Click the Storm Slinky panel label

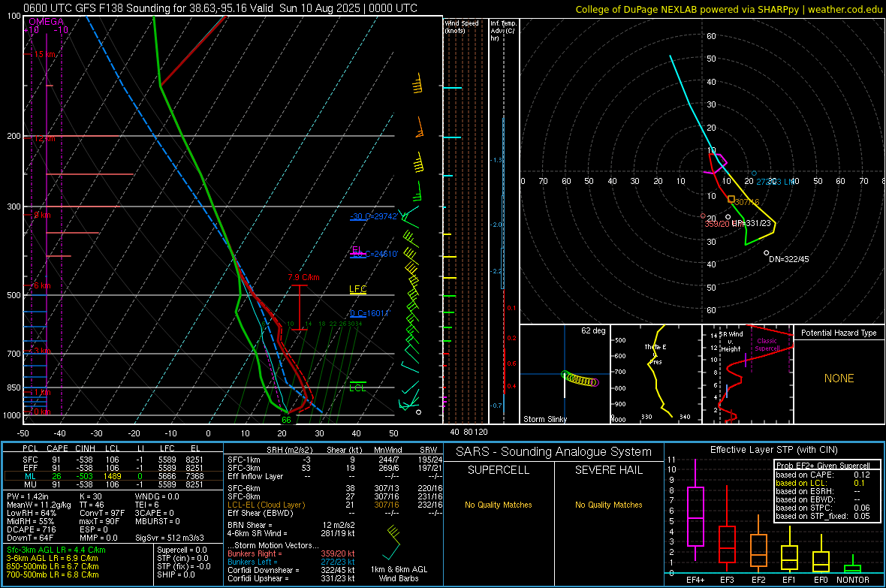pyautogui.click(x=544, y=419)
